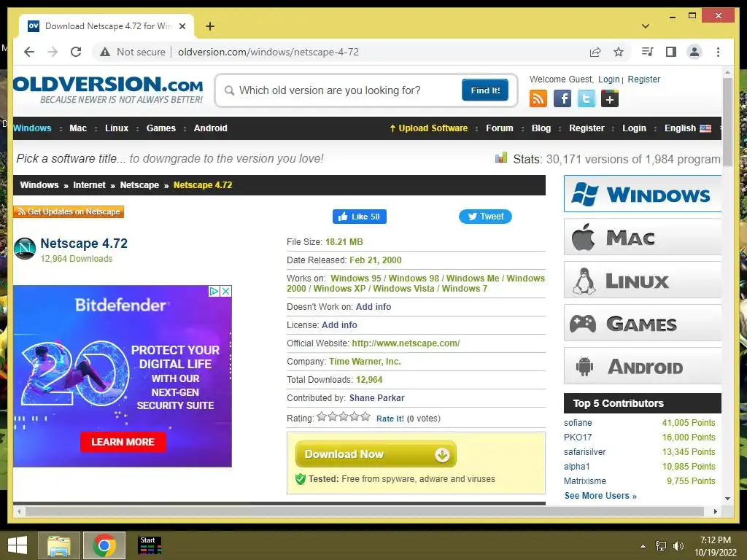Click Add info next to License

pyautogui.click(x=339, y=325)
